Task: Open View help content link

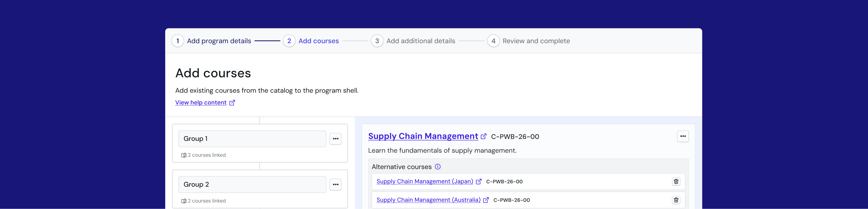Action: click(x=201, y=103)
